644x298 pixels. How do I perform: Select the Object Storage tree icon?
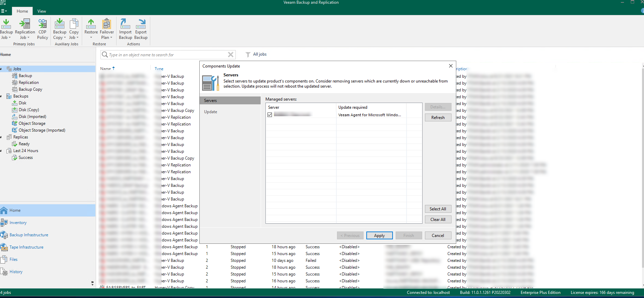(x=15, y=123)
